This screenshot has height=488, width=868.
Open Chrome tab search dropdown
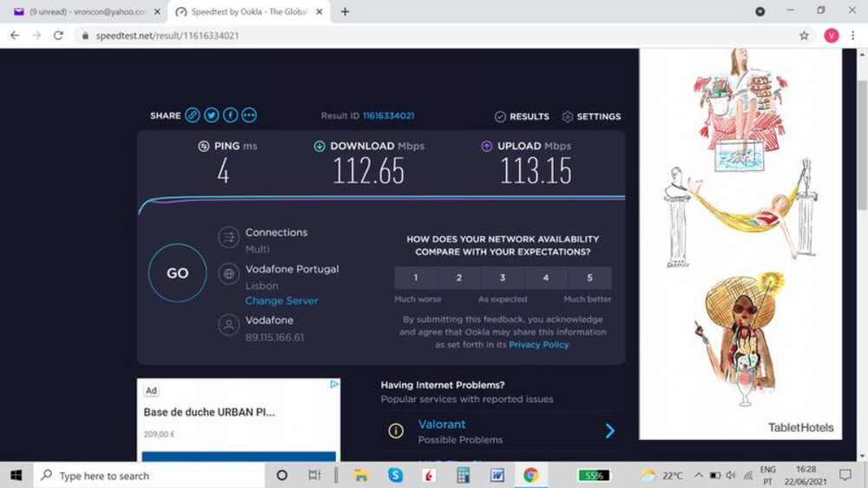pos(760,11)
